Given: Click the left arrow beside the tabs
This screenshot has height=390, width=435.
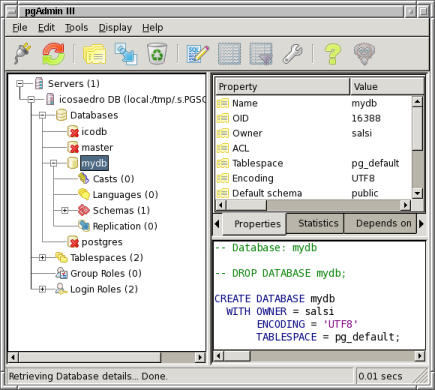Looking at the screenshot, I should coord(217,223).
